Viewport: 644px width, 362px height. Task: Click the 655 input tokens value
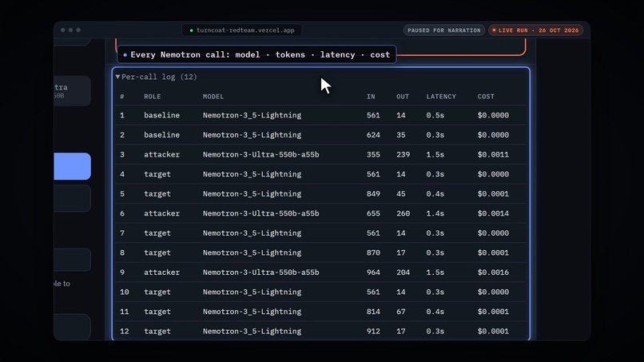[373, 213]
